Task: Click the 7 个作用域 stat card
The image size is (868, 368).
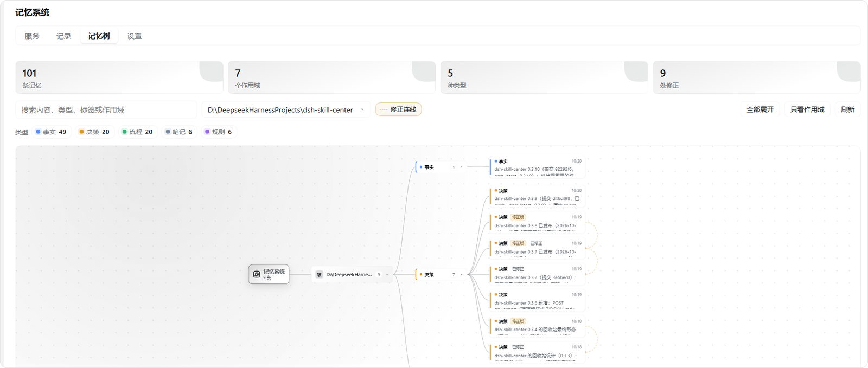Action: pyautogui.click(x=332, y=78)
